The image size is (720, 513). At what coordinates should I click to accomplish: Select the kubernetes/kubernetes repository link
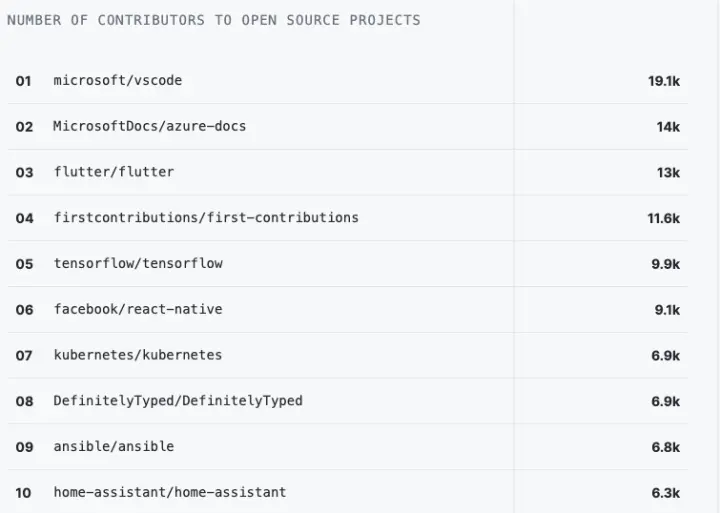click(138, 355)
